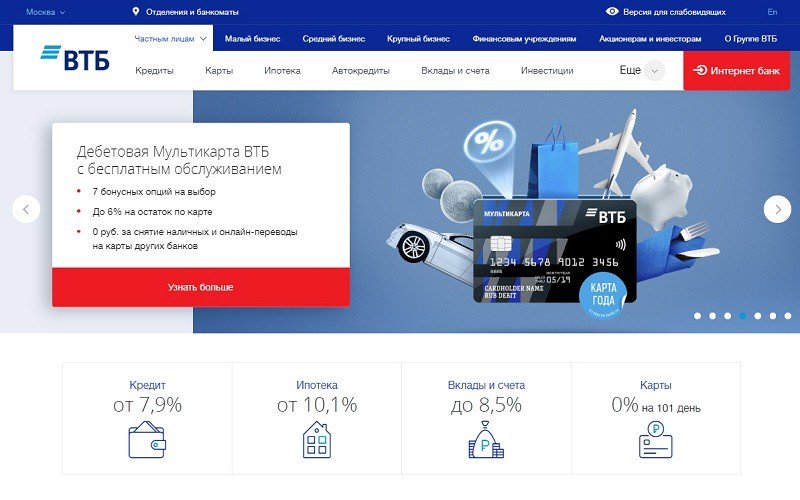Click the до 8,5% rate text
Image resolution: width=800 pixels, height=500 pixels.
486,405
